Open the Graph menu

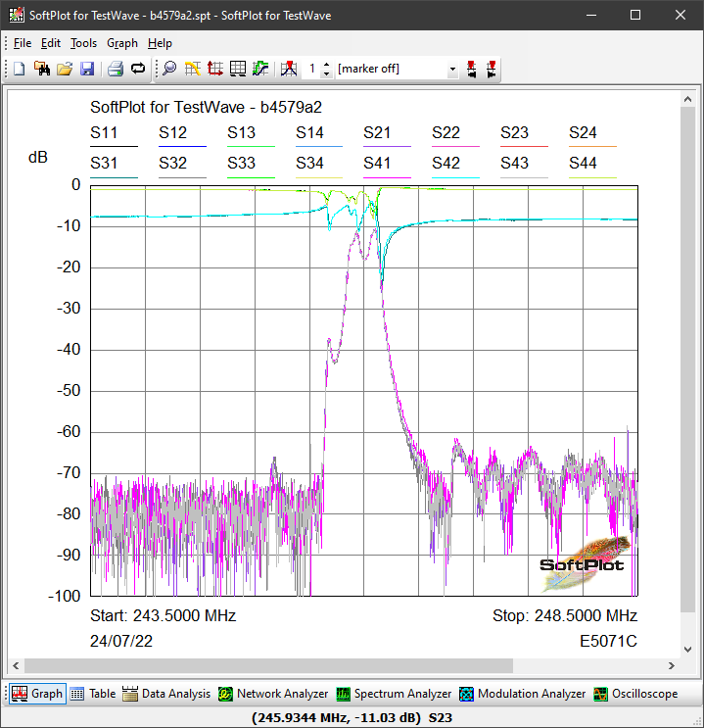click(x=122, y=43)
